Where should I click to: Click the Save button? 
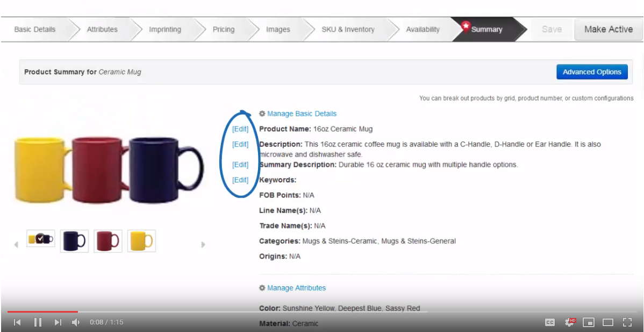[552, 30]
